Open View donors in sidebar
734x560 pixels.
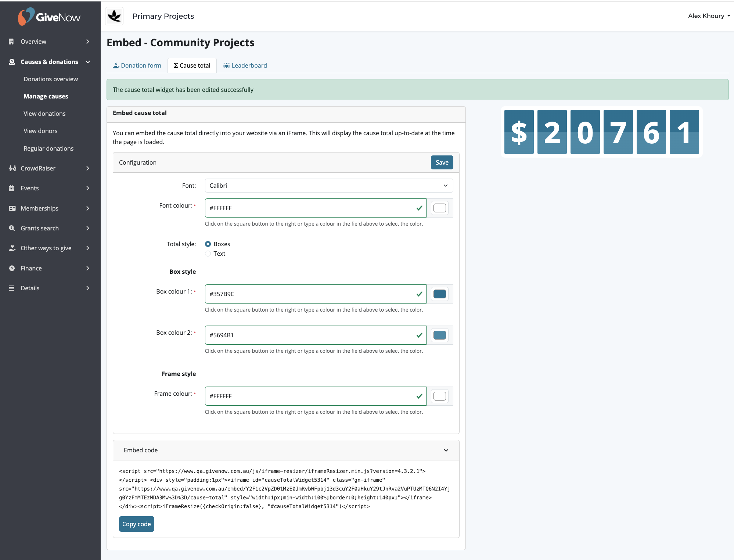tap(40, 131)
